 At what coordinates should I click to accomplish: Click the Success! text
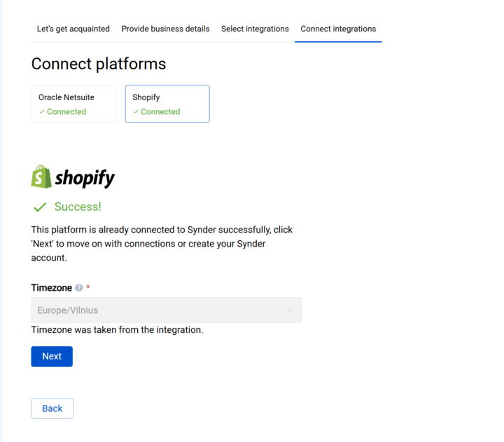[x=78, y=207]
